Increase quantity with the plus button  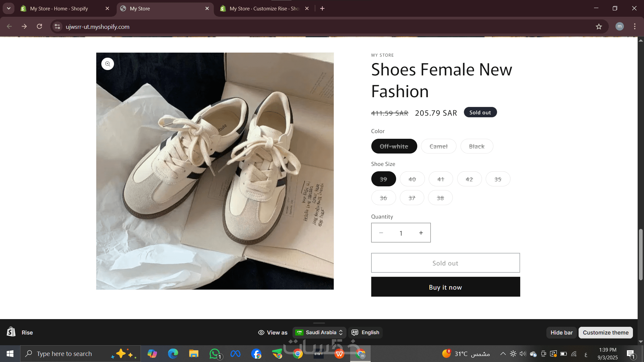click(421, 233)
